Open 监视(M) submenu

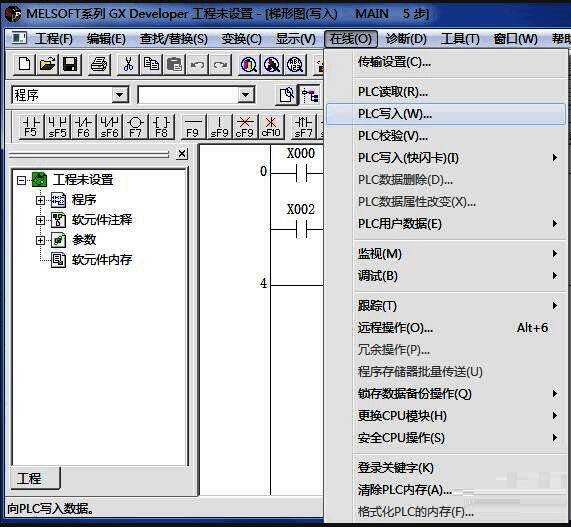pyautogui.click(x=446, y=253)
